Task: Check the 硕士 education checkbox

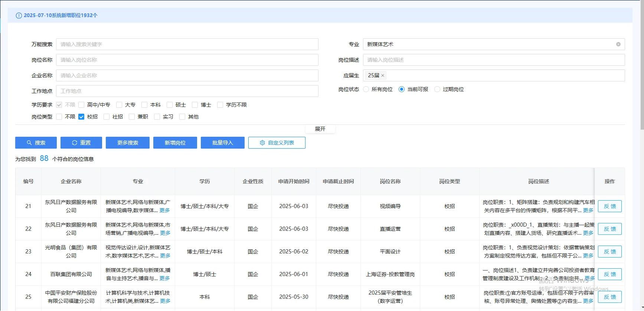Action: tap(170, 105)
